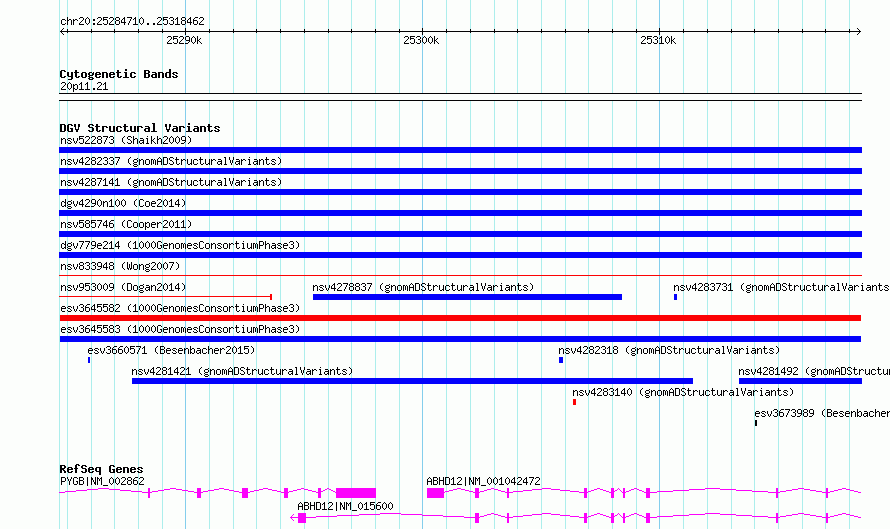
Task: Click the blue bar under nsv4278837
Action: 467,297
